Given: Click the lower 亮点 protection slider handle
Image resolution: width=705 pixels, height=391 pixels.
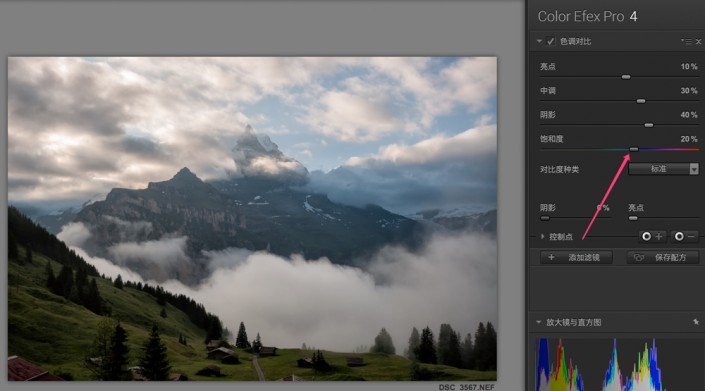Looking at the screenshot, I should (633, 218).
